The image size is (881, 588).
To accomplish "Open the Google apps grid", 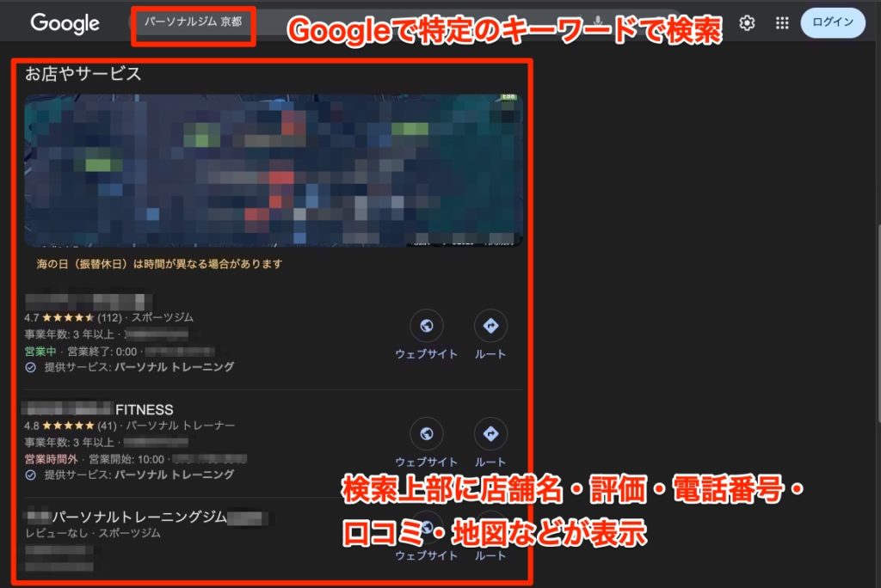I will pos(781,23).
